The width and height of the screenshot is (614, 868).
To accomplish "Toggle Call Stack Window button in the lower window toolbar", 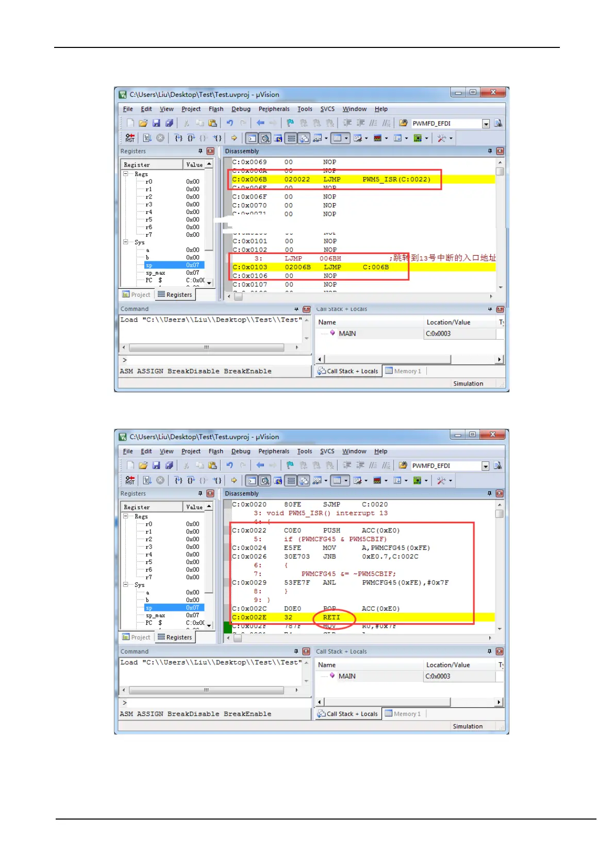I will tap(304, 480).
